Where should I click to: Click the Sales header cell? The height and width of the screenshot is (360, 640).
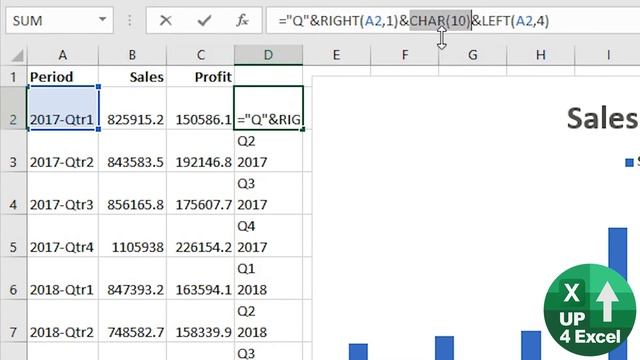click(133, 76)
